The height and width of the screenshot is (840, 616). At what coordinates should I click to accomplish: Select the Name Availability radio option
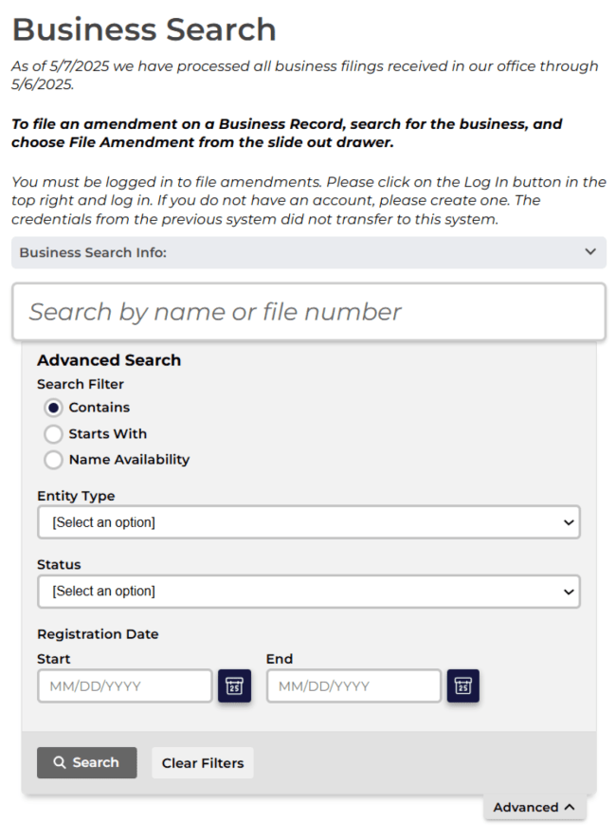53,460
